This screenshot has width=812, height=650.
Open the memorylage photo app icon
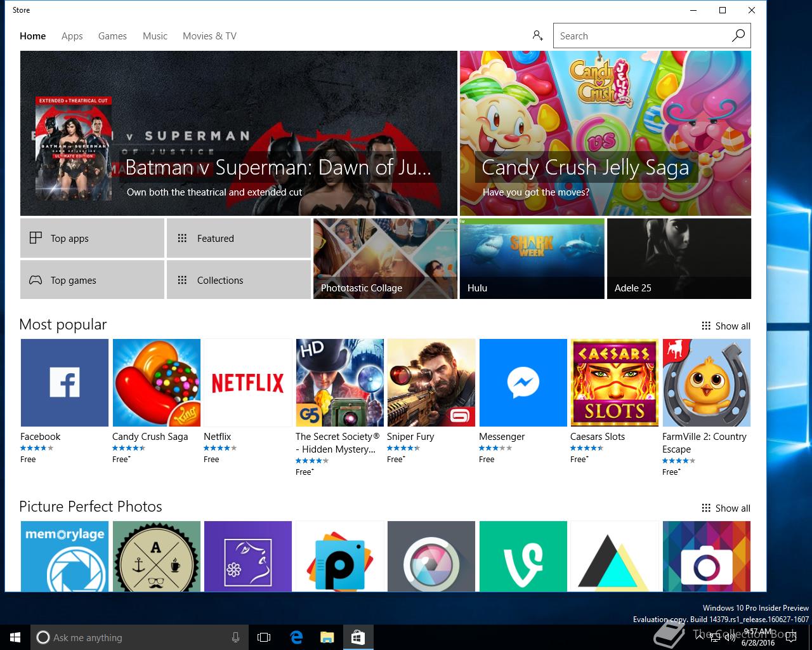coord(65,556)
